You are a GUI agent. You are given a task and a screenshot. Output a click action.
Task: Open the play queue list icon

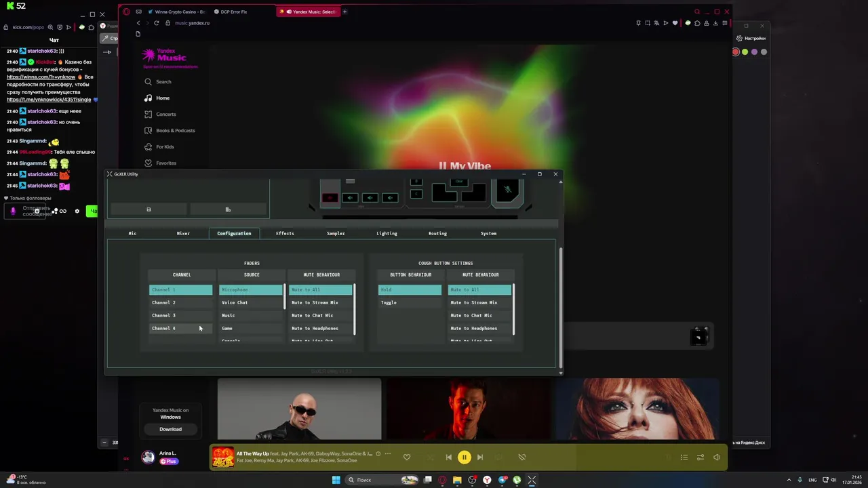pos(684,457)
